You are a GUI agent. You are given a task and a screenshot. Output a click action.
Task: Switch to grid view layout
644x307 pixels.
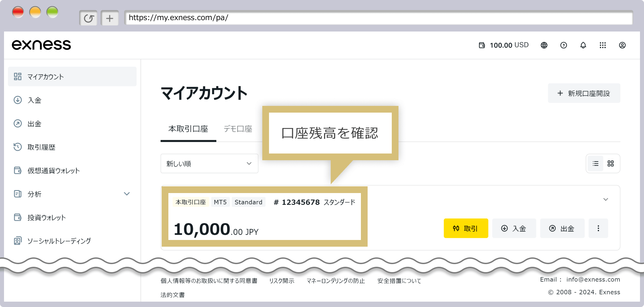tap(610, 164)
